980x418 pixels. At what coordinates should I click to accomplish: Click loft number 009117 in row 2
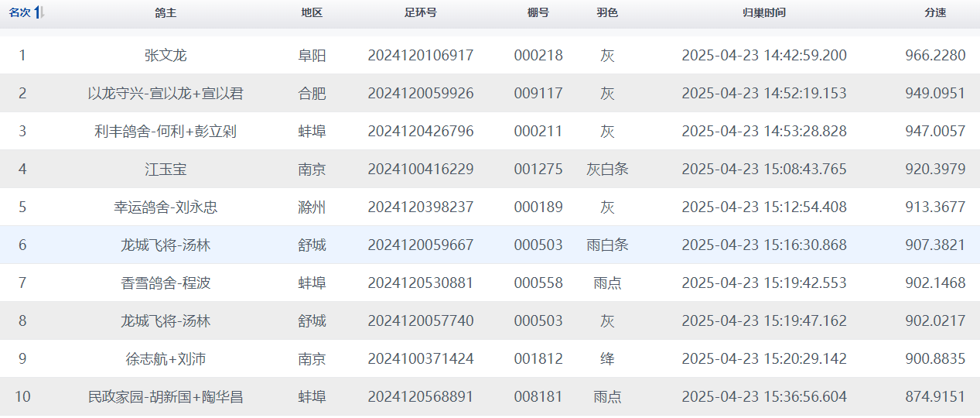coord(538,94)
